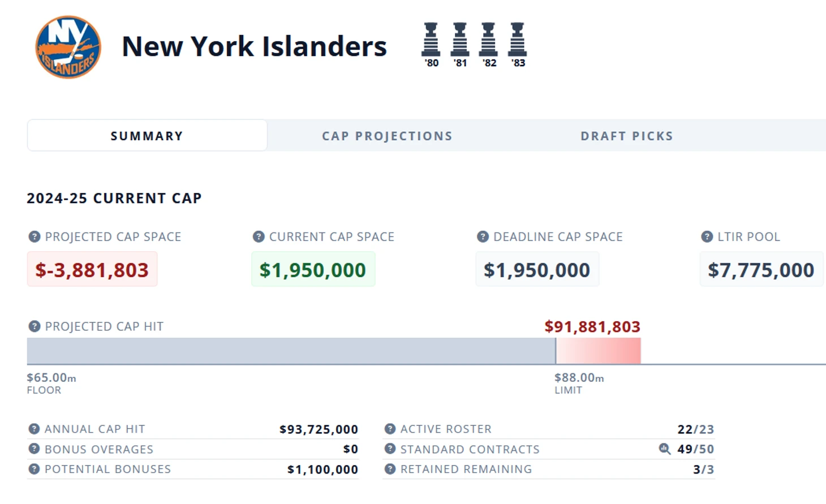Click the red overage section of cap bar

599,351
